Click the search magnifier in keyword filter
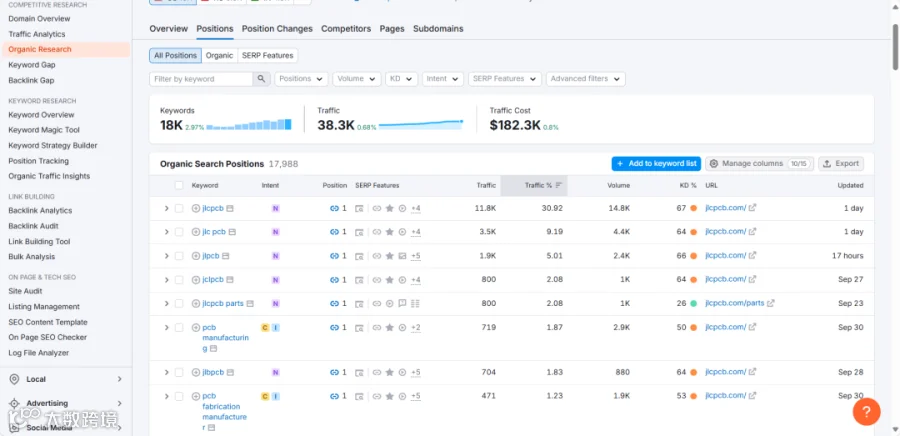Image resolution: width=900 pixels, height=436 pixels. [x=261, y=79]
